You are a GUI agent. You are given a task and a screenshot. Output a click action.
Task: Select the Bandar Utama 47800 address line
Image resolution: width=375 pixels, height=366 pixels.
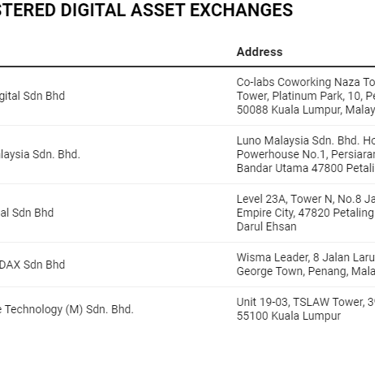306,168
